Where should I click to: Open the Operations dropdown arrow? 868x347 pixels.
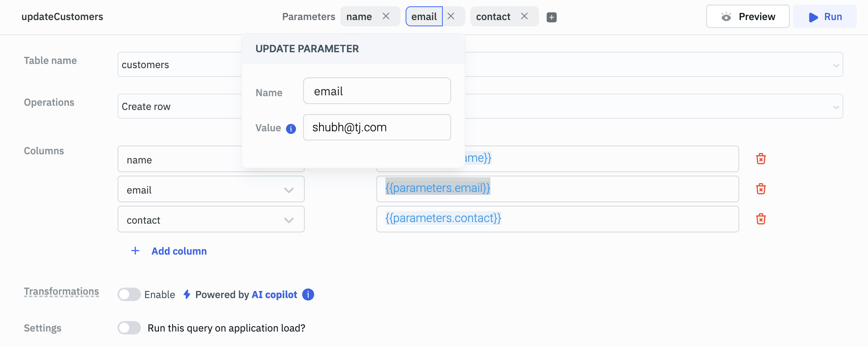836,107
